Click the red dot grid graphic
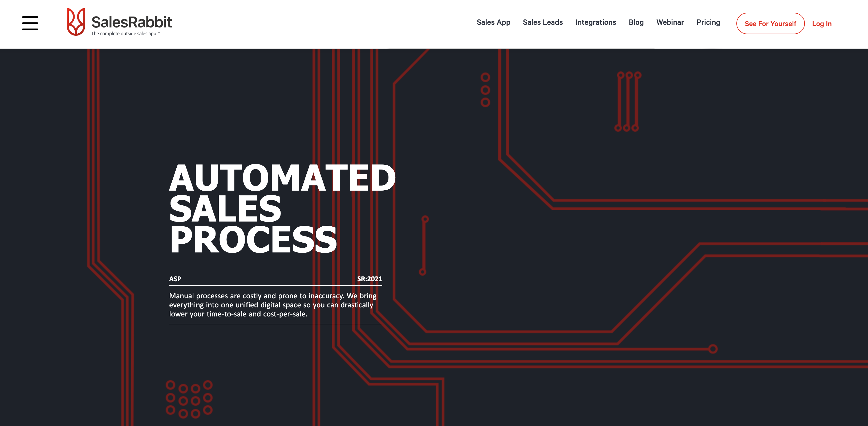 (189, 399)
